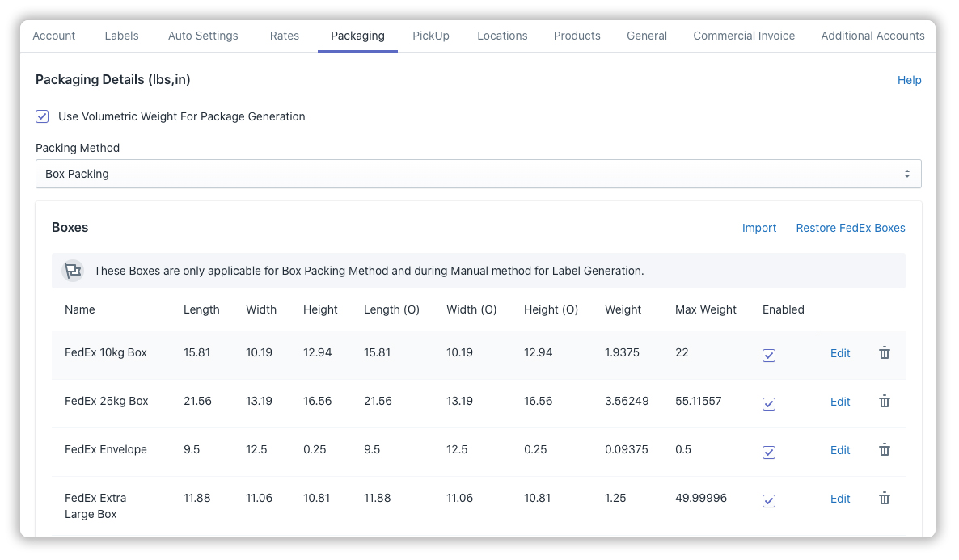Click the Weight column header
This screenshot has width=959, height=560.
[623, 309]
